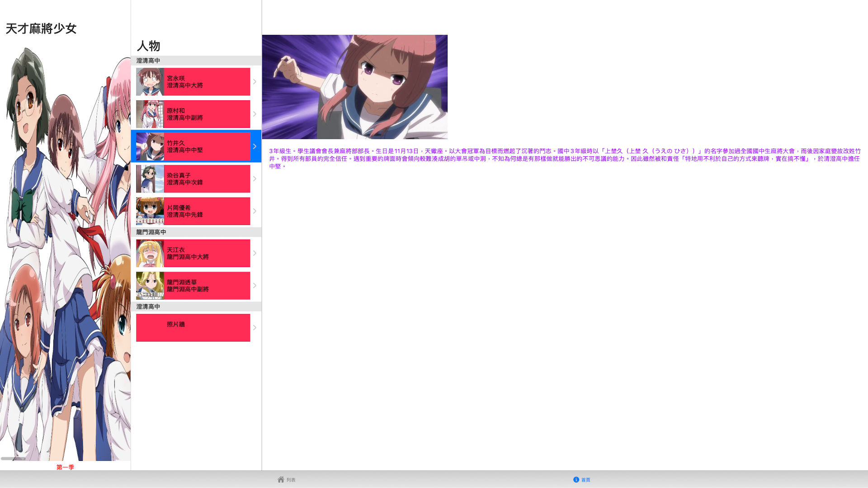Click 片岡優希 avatar thumbnail

click(x=150, y=211)
